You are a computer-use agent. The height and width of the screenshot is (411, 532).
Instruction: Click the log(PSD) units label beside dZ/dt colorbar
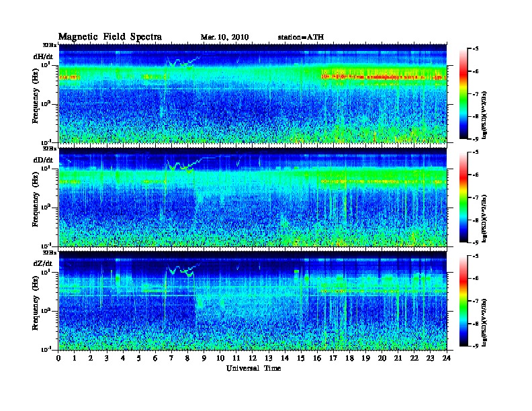point(485,322)
